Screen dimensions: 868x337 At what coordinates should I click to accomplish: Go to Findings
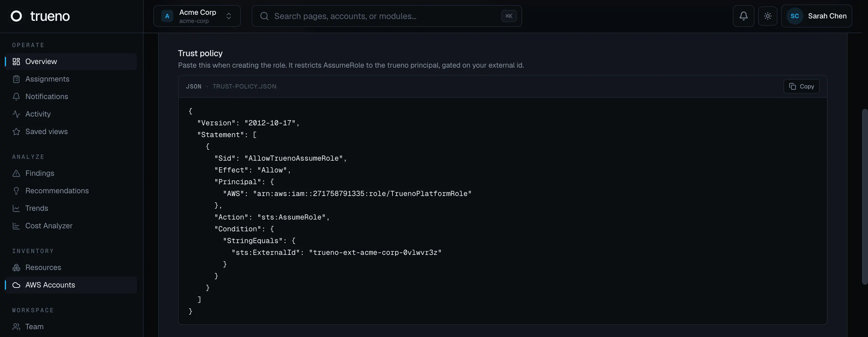71,173
